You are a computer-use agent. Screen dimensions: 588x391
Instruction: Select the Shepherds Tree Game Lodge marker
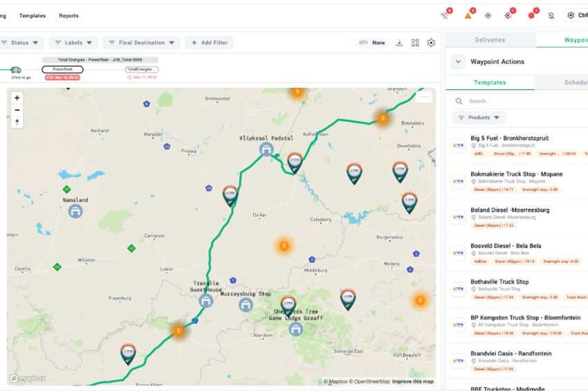[296, 329]
